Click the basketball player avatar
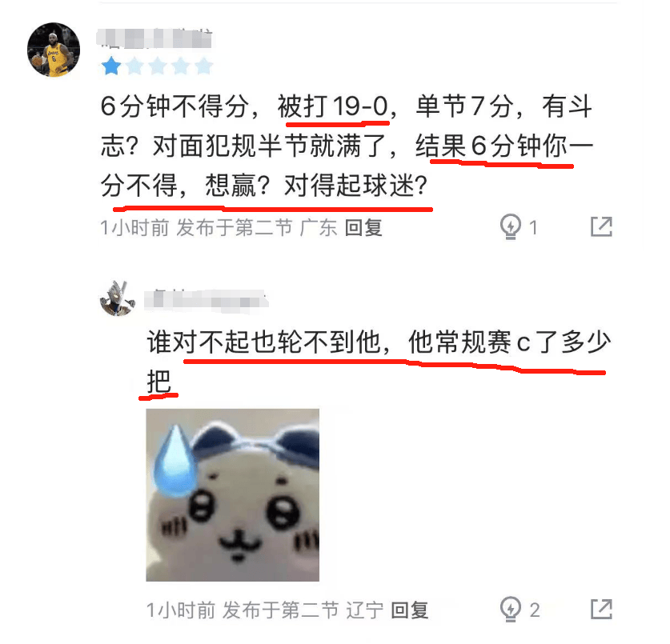The height and width of the screenshot is (644, 670). click(54, 50)
